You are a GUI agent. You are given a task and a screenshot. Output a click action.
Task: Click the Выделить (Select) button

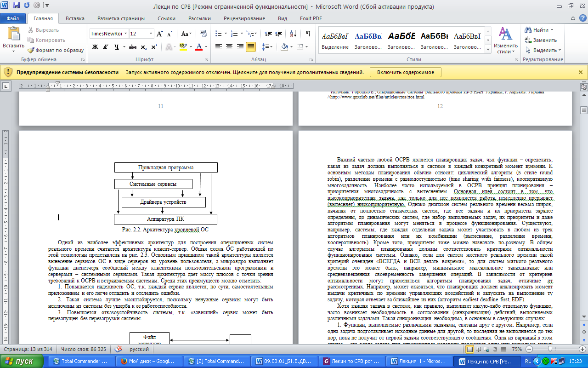[543, 50]
